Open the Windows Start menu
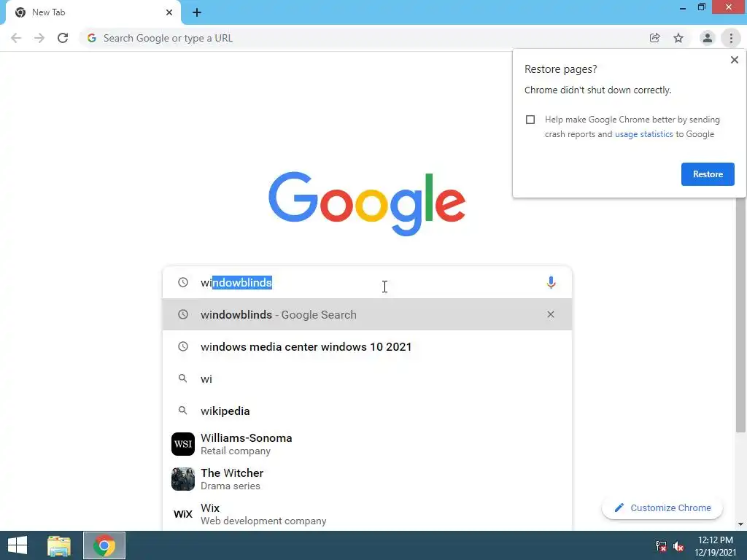 pyautogui.click(x=18, y=545)
